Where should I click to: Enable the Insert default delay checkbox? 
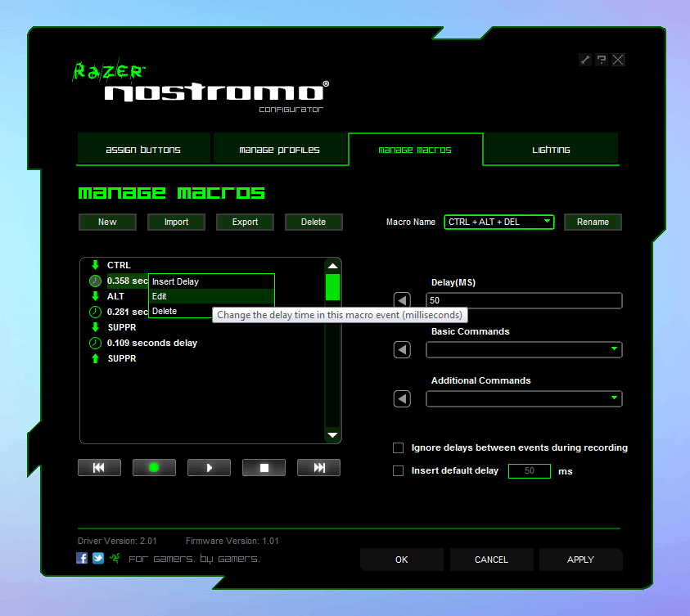pyautogui.click(x=399, y=471)
